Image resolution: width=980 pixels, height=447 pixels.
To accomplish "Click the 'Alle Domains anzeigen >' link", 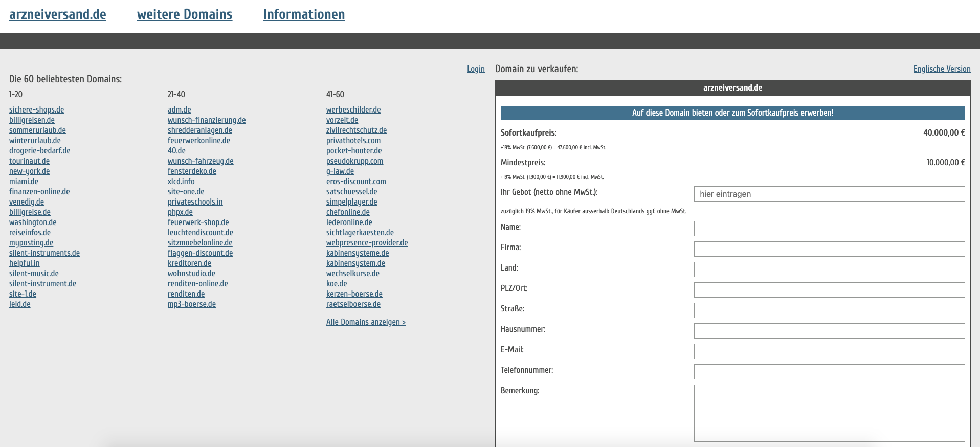I will [x=366, y=322].
